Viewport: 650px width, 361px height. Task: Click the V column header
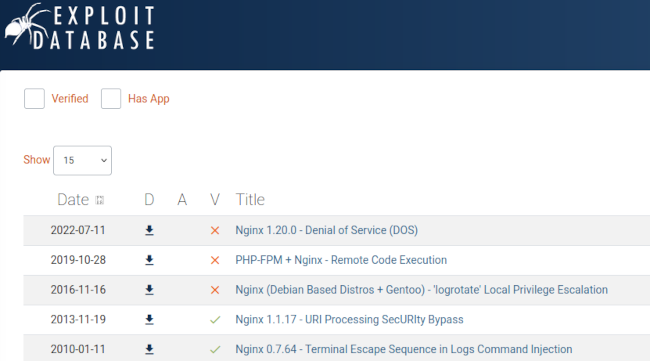coord(215,200)
